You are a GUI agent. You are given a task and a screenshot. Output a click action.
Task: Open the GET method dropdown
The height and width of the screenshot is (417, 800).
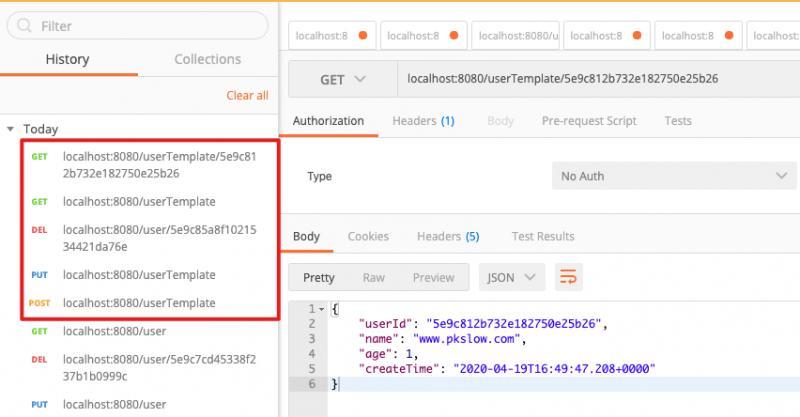(x=343, y=79)
